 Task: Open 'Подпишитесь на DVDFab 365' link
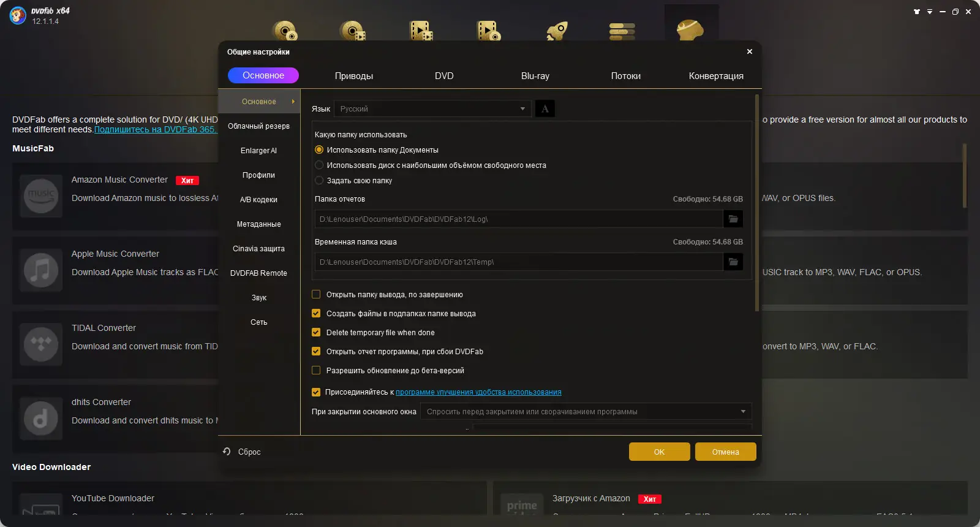pyautogui.click(x=156, y=129)
